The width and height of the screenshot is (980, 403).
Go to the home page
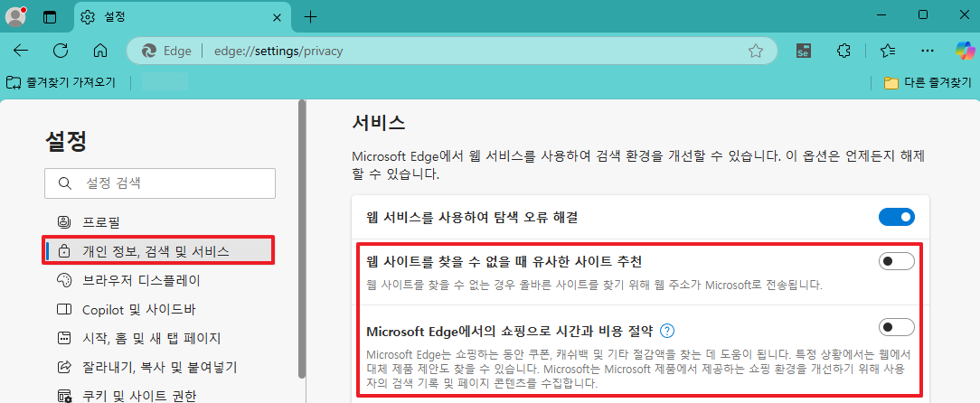(x=100, y=51)
